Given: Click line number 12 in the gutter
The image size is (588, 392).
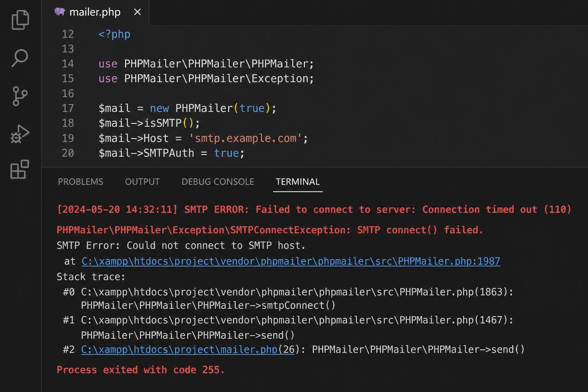Looking at the screenshot, I should click(x=68, y=34).
